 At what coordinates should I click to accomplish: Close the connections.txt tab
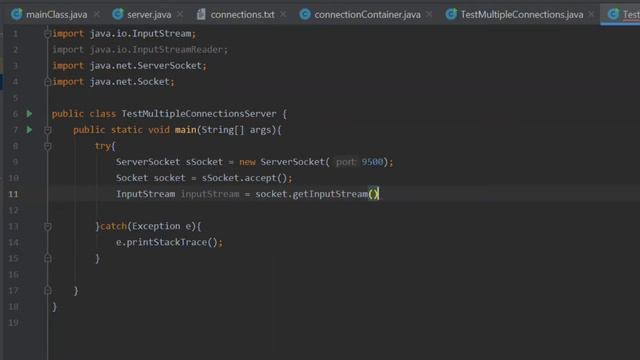click(283, 15)
